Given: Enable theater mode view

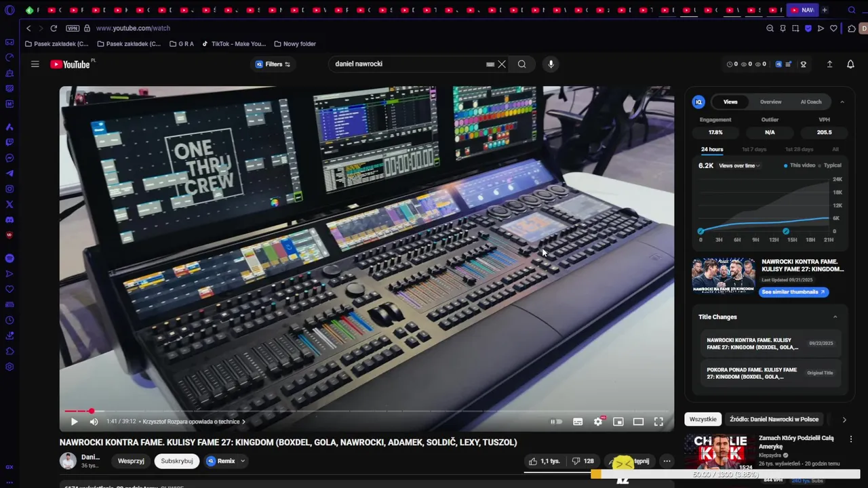Looking at the screenshot, I should point(638,422).
